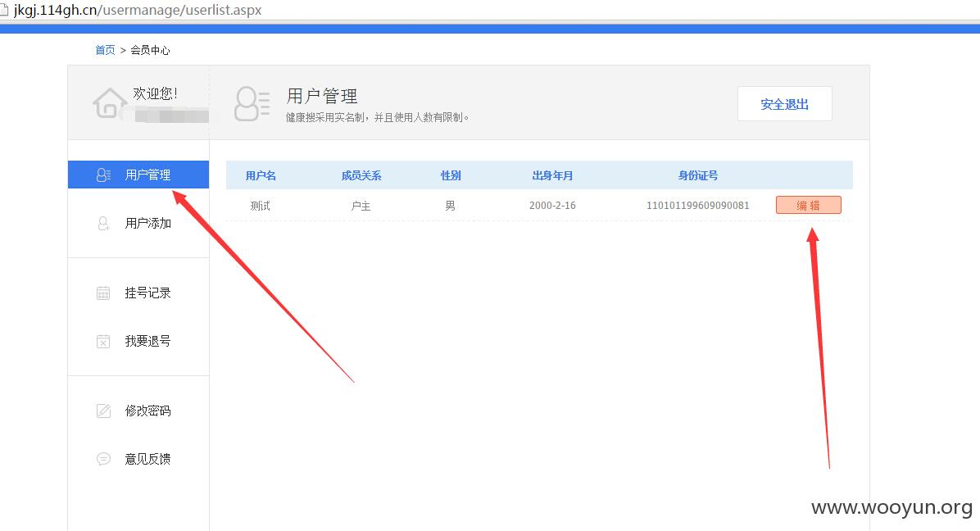Click the home house icon beside 欢迎您
Image resolution: width=980 pixels, height=531 pixels.
pos(109,102)
